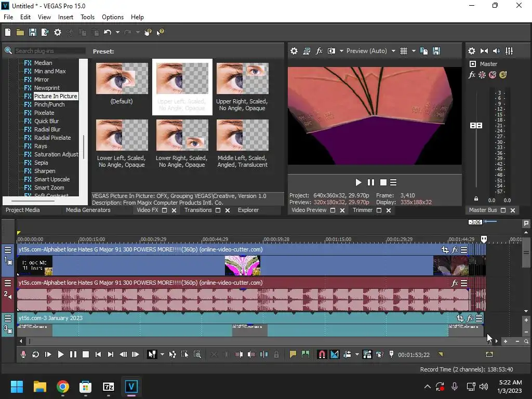Play the timeline from transport bar
This screenshot has height=399, width=532.
click(60, 354)
